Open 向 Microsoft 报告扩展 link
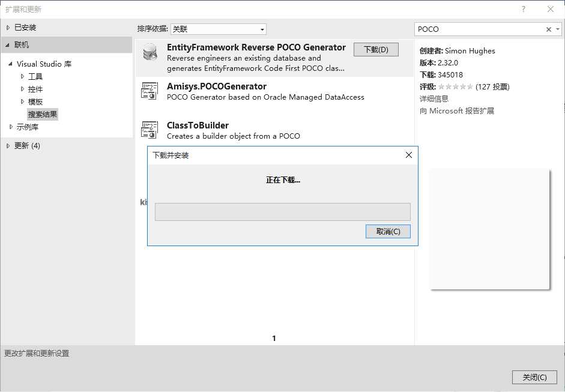Screen dimensions: 565x392 456,110
